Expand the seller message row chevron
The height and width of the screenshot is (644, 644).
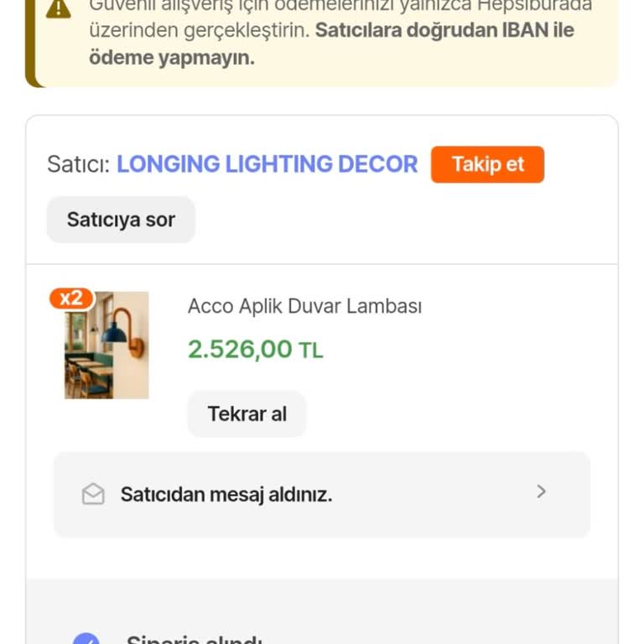(x=541, y=492)
